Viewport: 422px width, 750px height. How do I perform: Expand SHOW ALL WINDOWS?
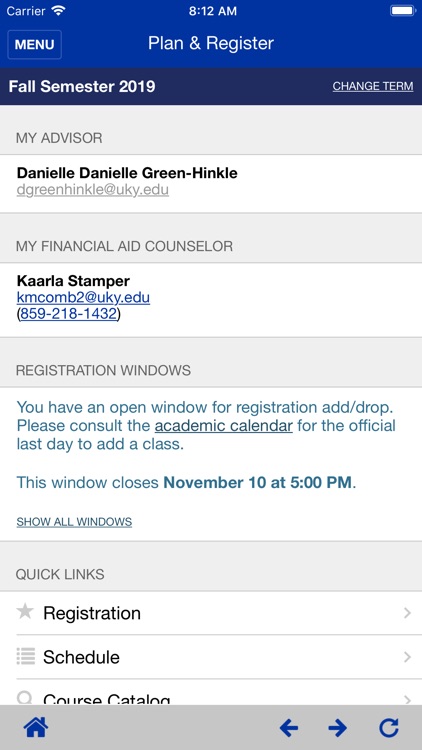tap(74, 522)
